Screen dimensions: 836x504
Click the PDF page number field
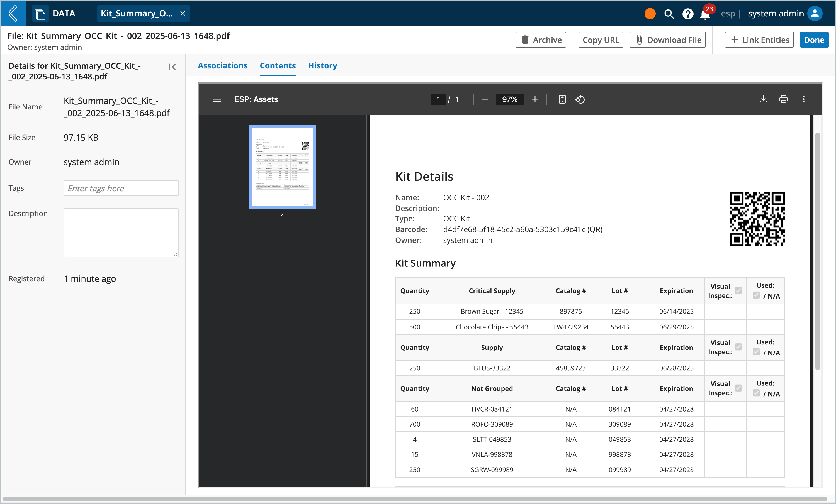coord(438,99)
